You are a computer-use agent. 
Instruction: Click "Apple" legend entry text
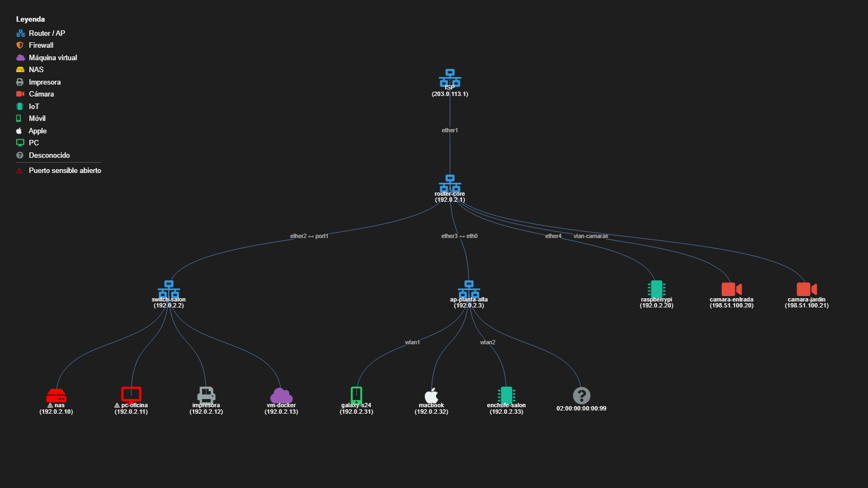[x=38, y=131]
